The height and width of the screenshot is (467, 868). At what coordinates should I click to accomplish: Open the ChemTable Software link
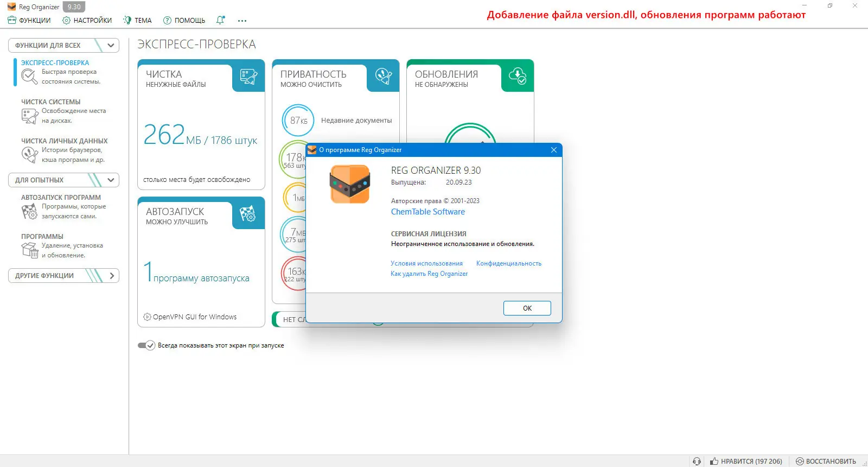point(428,212)
